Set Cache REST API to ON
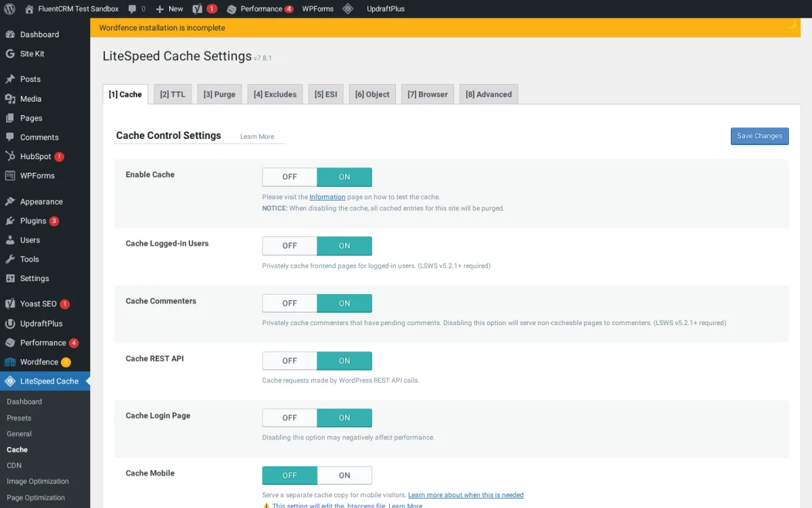 344,361
